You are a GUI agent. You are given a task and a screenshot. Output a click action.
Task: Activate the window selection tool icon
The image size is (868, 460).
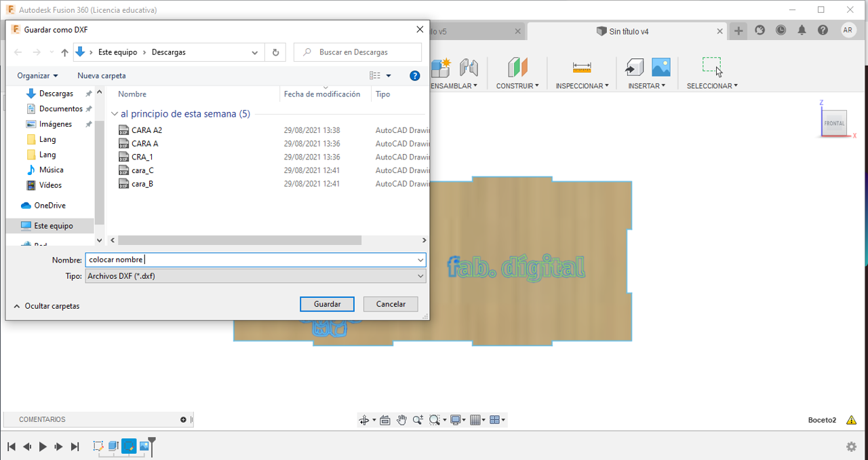(x=711, y=66)
